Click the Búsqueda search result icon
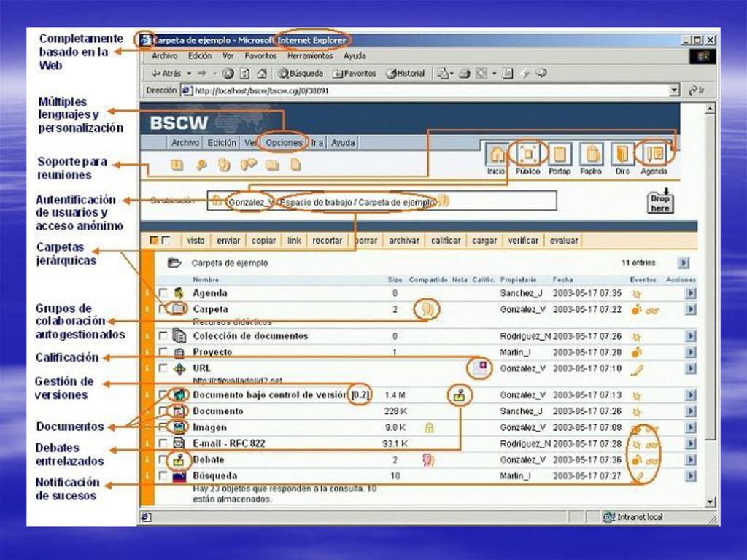 (179, 475)
